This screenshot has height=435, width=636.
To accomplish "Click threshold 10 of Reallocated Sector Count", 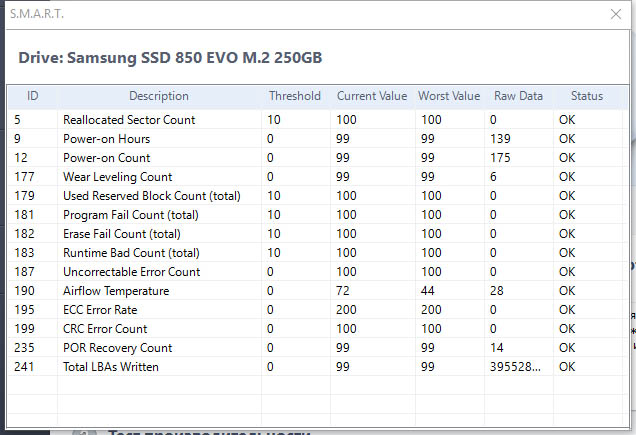I will click(x=274, y=120).
